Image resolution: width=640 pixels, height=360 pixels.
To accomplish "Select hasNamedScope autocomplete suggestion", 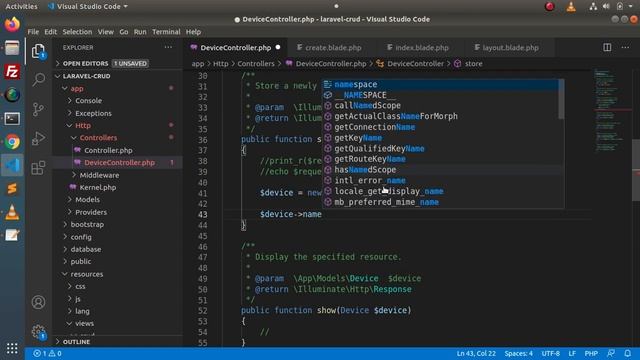I will (x=440, y=169).
